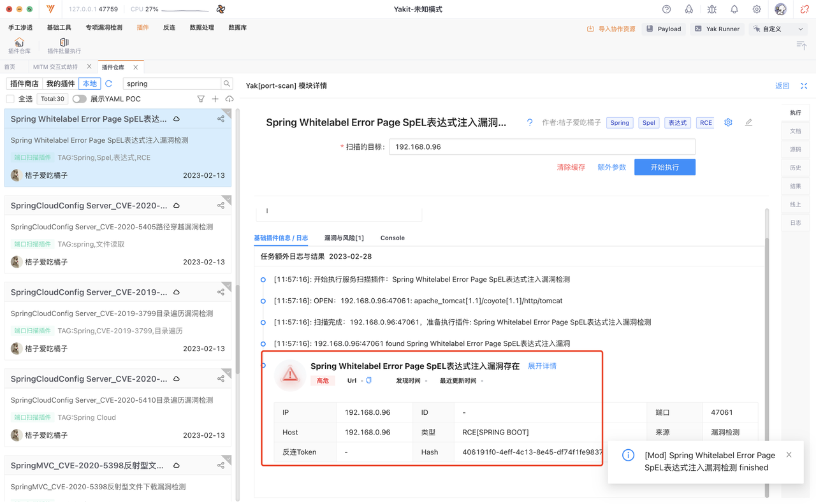
Task: Toggle selection corner on SpringCloudConfig CVE-2020-5410 card
Action: coord(227,373)
